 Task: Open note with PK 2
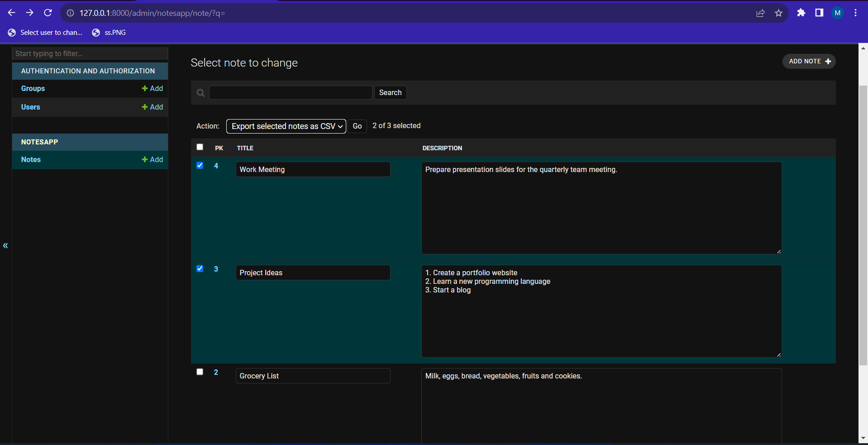[216, 373]
